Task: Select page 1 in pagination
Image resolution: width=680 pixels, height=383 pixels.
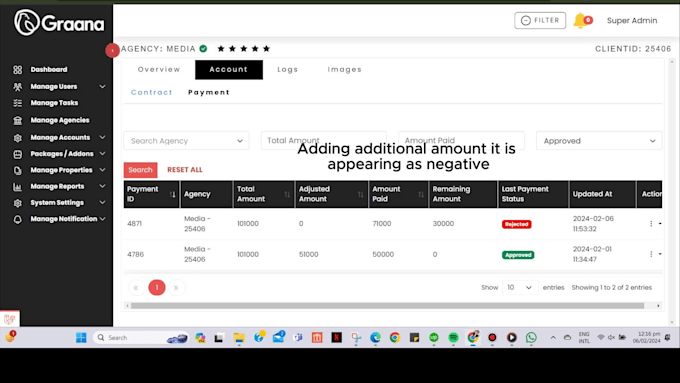Action: (157, 288)
